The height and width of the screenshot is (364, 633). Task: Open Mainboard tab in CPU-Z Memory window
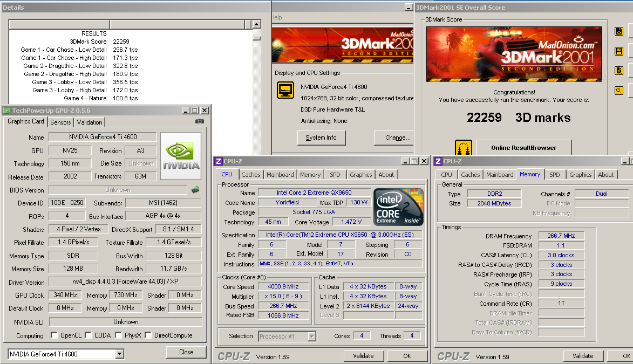coord(500,175)
